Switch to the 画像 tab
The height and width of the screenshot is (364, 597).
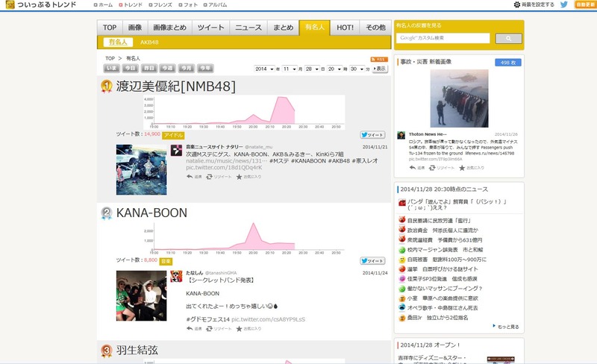pyautogui.click(x=135, y=28)
